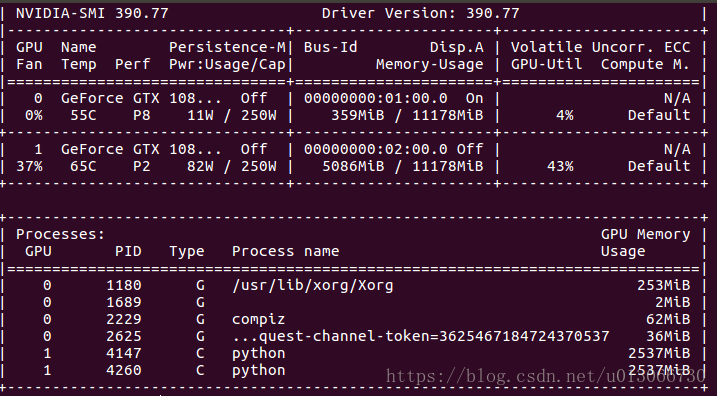This screenshot has width=717, height=396.
Task: Click the 5086MiB / 11178MiB memory usage value
Action: click(403, 166)
